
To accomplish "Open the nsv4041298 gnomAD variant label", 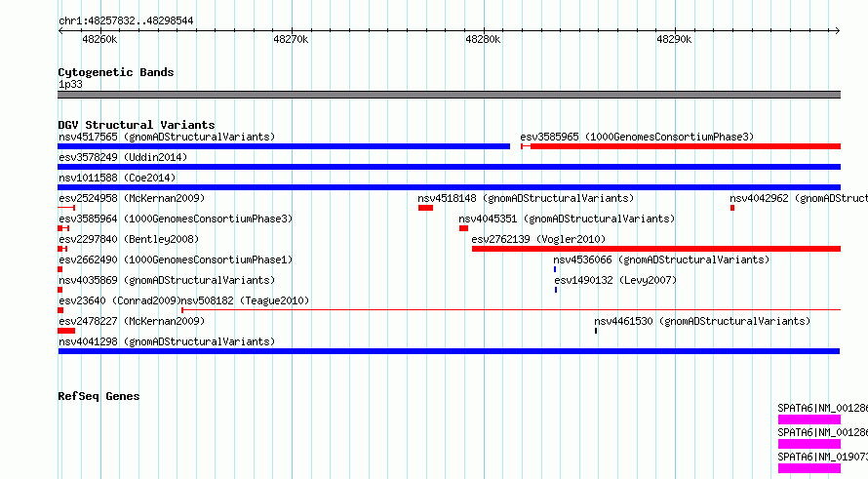I will pyautogui.click(x=167, y=341).
